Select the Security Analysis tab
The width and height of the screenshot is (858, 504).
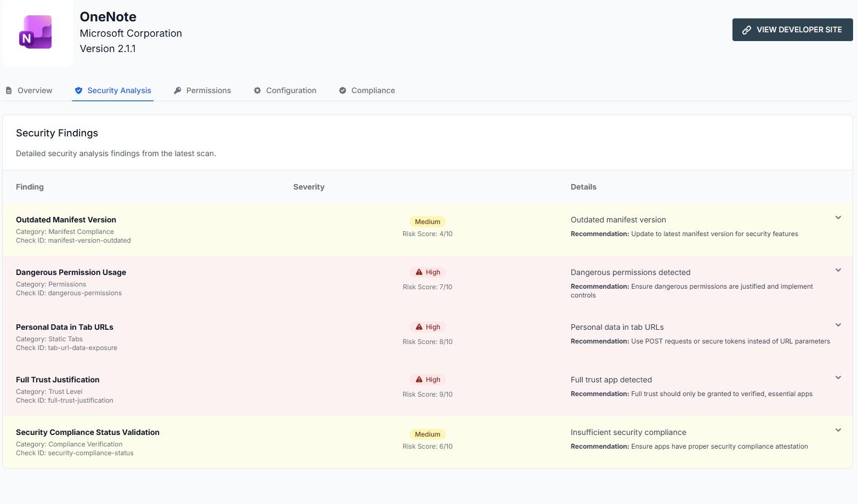113,90
